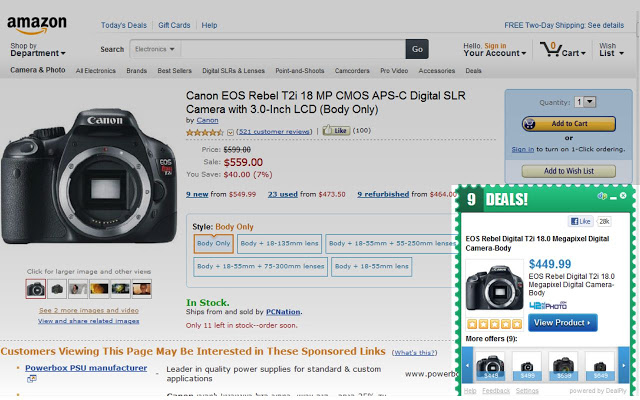Click Sign in for 1-Click ordering
The height and width of the screenshot is (400, 640).
(x=522, y=149)
